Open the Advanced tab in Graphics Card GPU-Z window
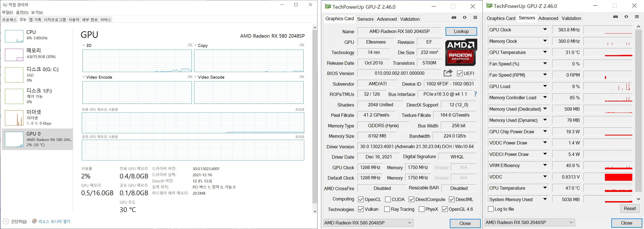 point(387,19)
